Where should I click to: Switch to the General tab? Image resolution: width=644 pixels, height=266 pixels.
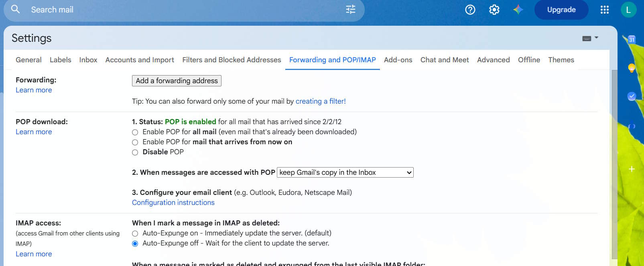click(28, 60)
